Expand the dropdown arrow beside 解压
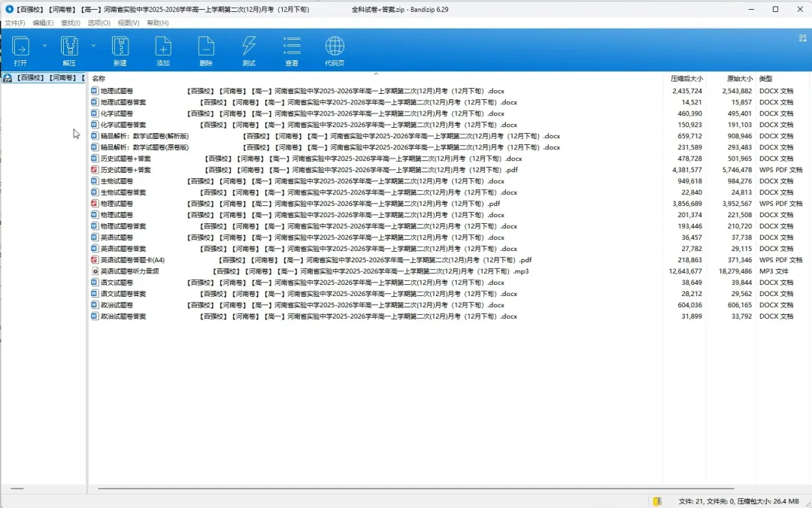 click(x=93, y=46)
